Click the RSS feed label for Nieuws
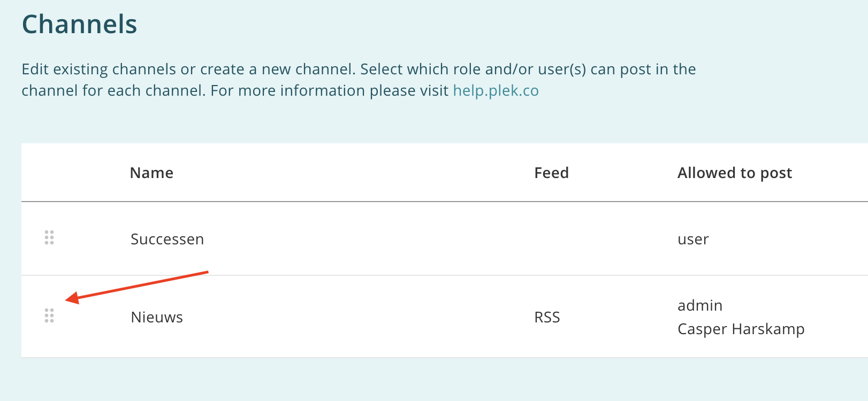The width and height of the screenshot is (868, 401). pyautogui.click(x=547, y=317)
